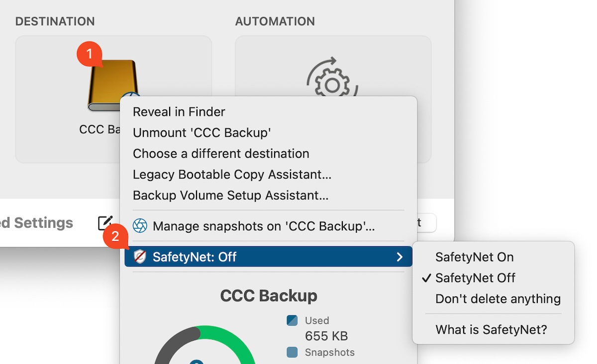
Task: Click 'Legacy Bootable Copy Assistant' option
Action: click(232, 174)
